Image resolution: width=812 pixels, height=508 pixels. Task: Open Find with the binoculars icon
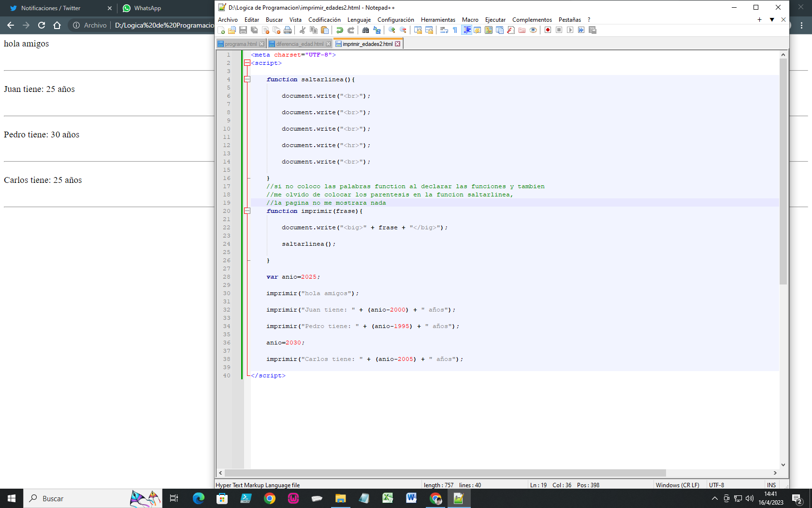[x=366, y=30]
